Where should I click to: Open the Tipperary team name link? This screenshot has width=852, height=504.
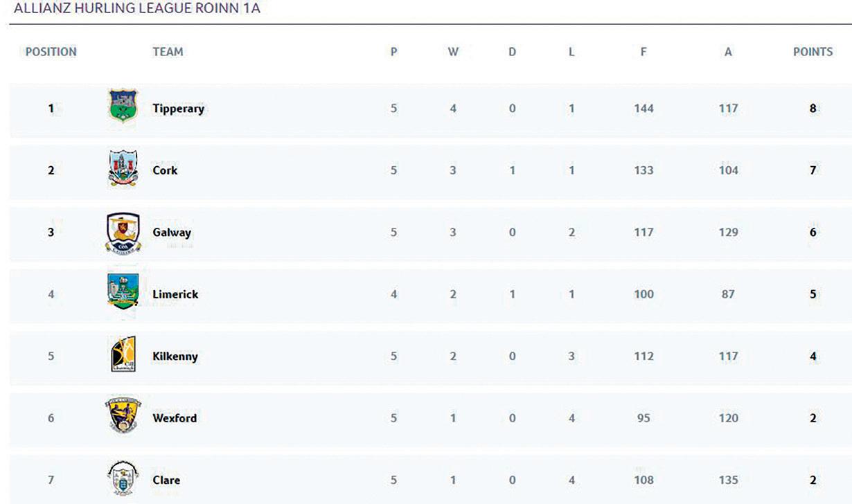178,109
